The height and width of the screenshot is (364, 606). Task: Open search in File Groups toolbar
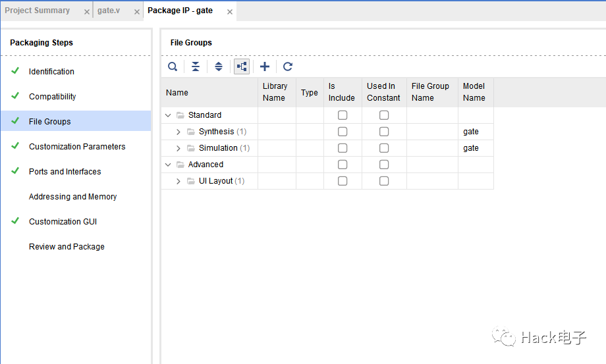pyautogui.click(x=173, y=66)
